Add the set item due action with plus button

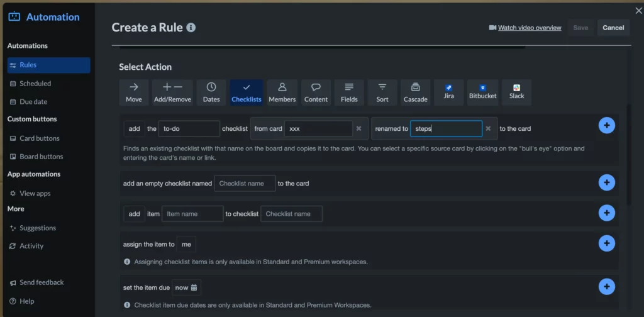click(607, 286)
